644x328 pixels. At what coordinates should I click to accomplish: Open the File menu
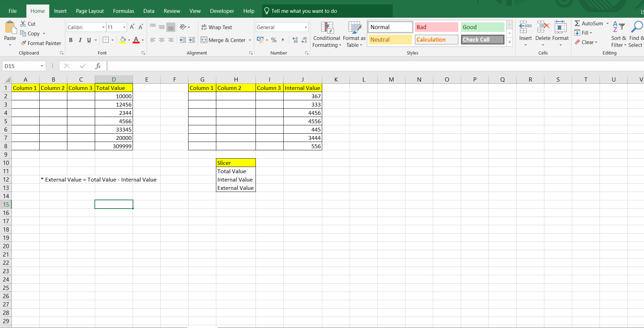(12, 11)
